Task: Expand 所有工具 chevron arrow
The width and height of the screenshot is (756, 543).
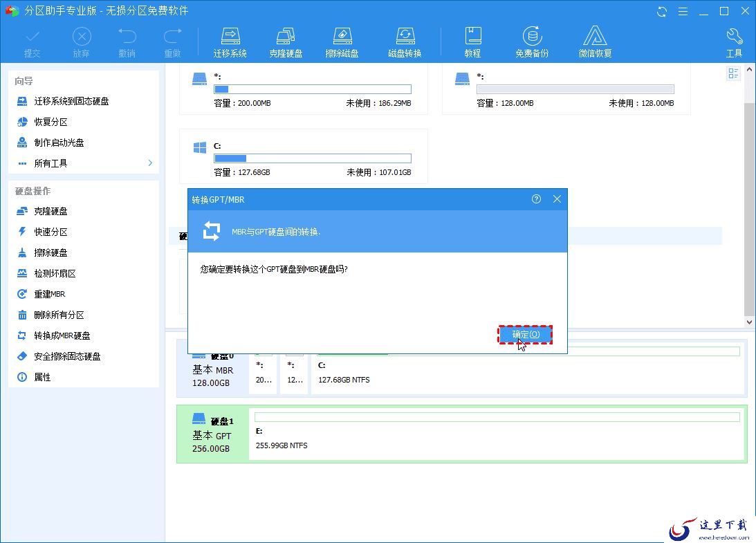Action: [x=150, y=163]
